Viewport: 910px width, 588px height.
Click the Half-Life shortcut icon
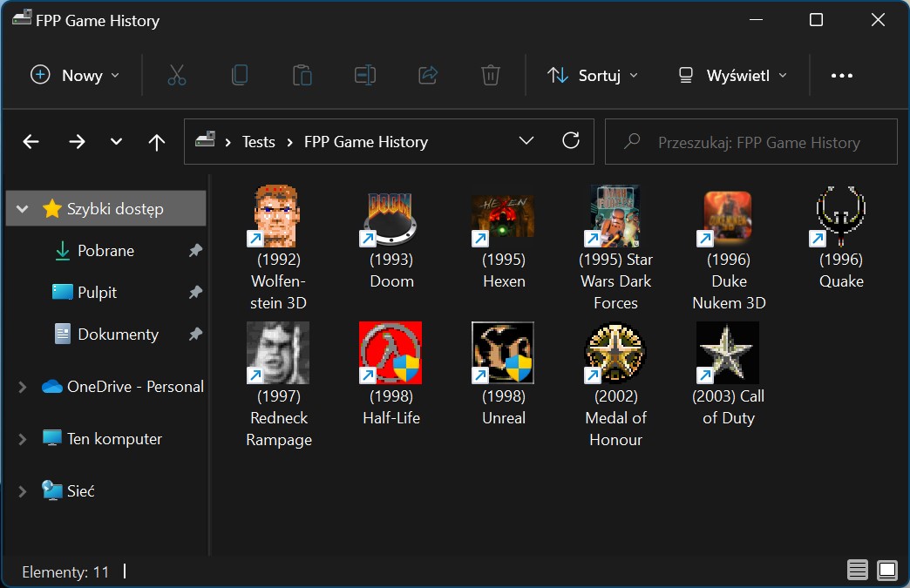point(390,352)
